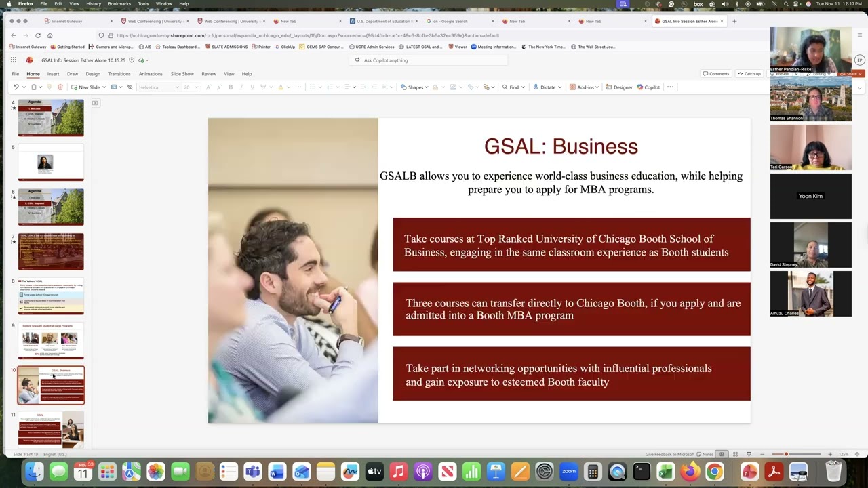Open Excel from the Dock

(x=665, y=471)
